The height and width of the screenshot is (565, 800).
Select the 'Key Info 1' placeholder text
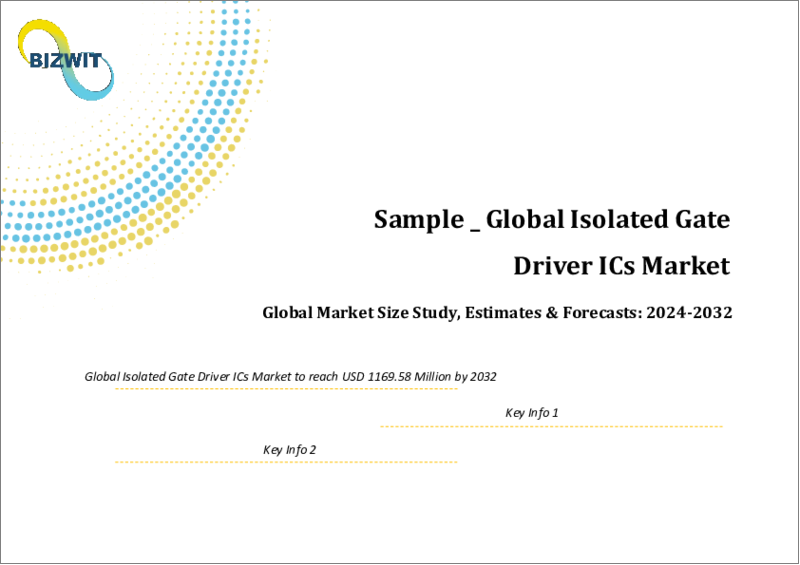(x=531, y=413)
